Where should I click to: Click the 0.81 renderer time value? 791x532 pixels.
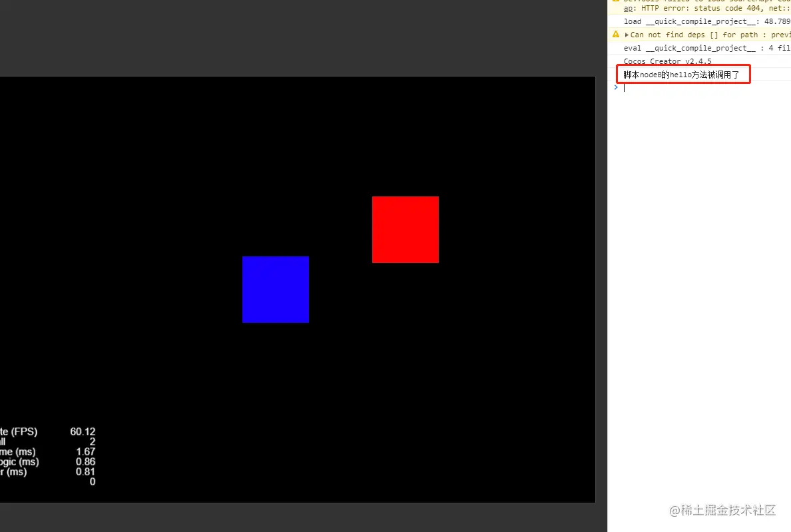(x=86, y=471)
